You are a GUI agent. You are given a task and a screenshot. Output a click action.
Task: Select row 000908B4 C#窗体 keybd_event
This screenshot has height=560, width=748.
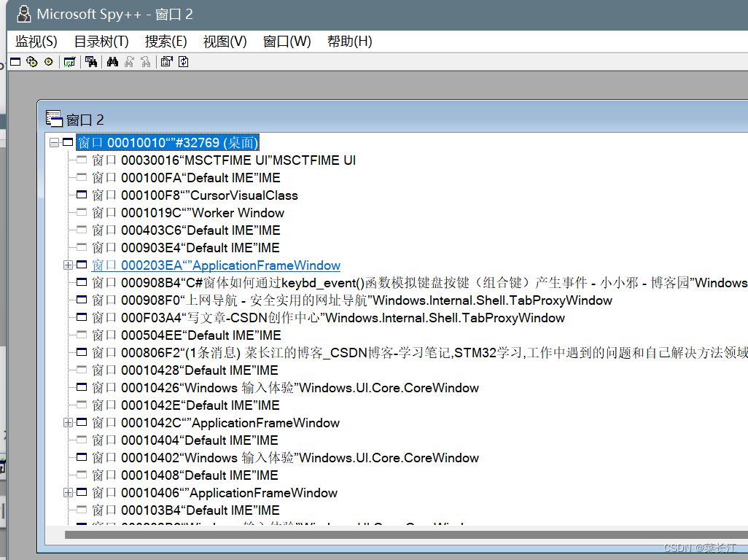(x=419, y=283)
